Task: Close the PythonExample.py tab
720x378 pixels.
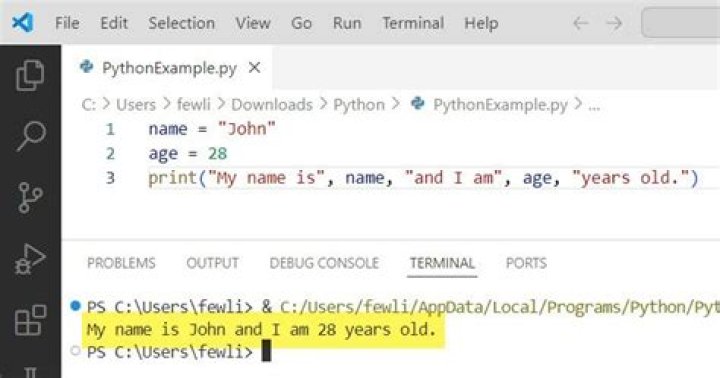Action: pyautogui.click(x=254, y=68)
